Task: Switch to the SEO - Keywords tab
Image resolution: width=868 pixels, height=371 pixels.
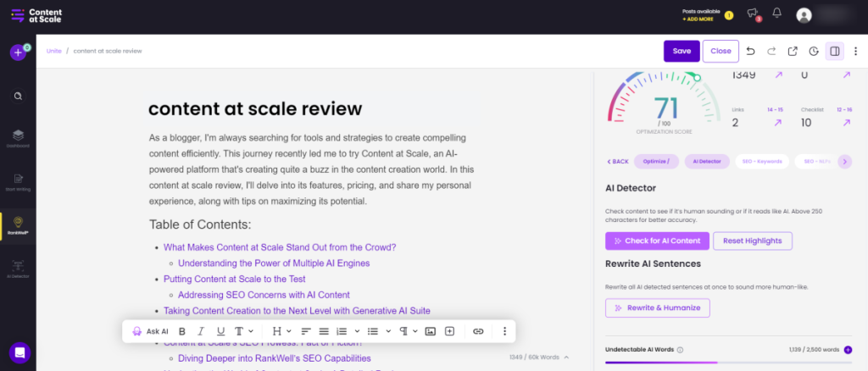Action: tap(762, 162)
